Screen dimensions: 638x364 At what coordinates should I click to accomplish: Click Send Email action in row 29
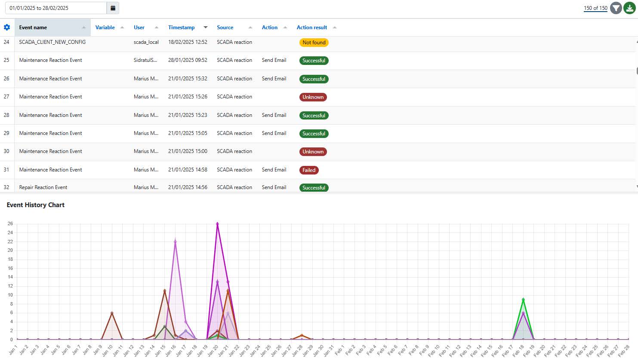coord(274,133)
